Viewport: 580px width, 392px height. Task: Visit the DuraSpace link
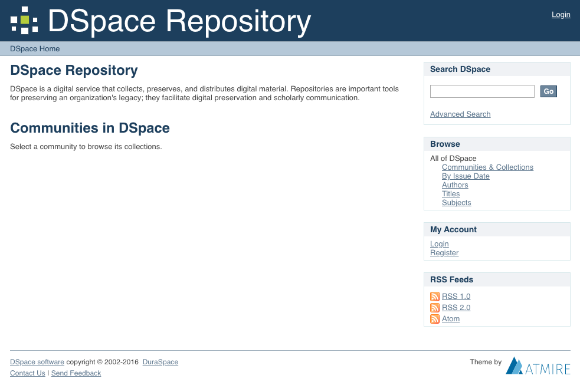[x=160, y=362]
